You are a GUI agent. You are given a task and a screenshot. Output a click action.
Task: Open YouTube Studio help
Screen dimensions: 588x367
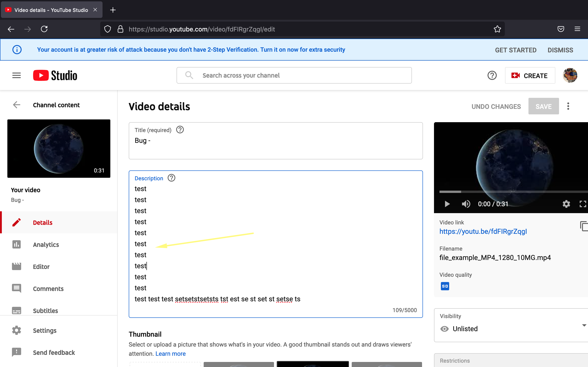[492, 75]
